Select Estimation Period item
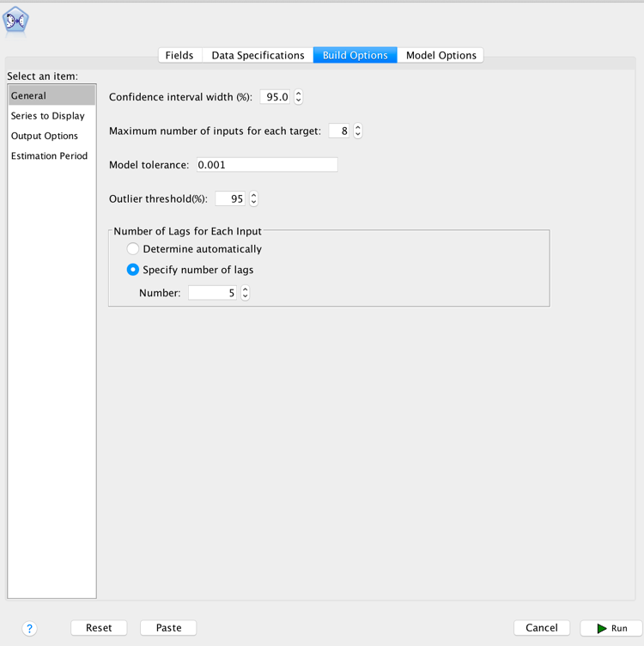Screen dimensions: 644x646 52,155
